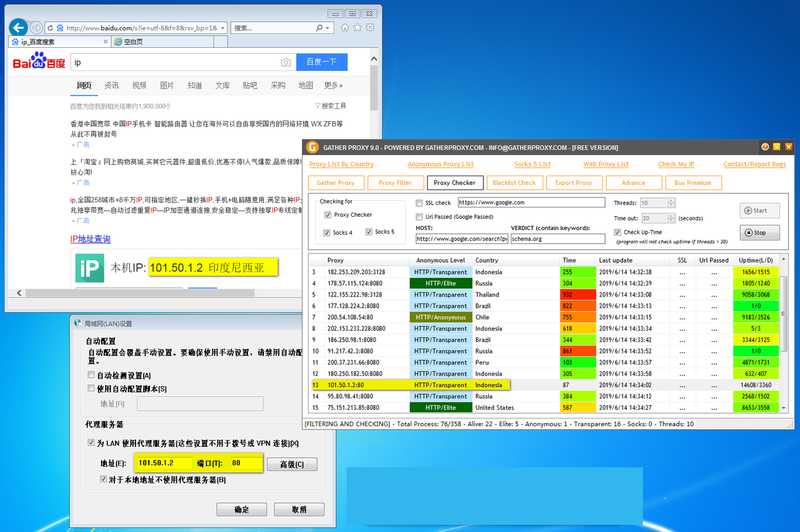Screen dimensions: 800x532
Task: Click 取消 in the LAN settings dialog
Action: pyautogui.click(x=300, y=509)
